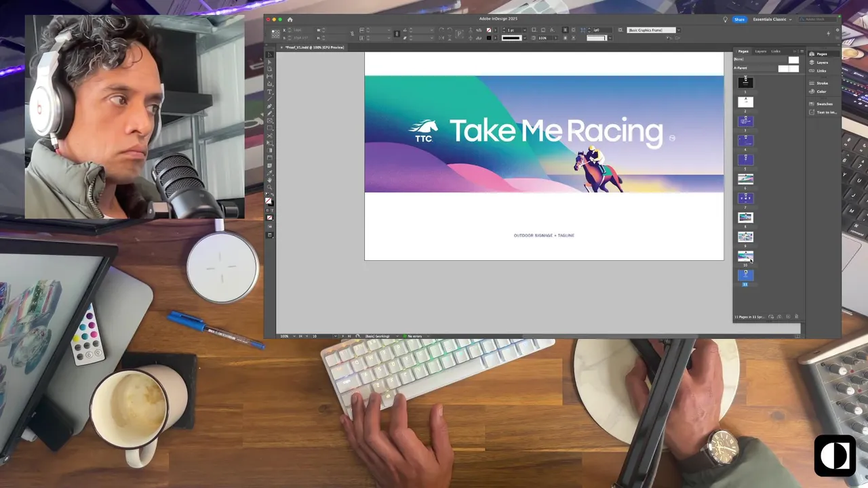
Task: Click the OUTDOOR SIGNAGE + TAGLINE caption
Action: point(544,235)
